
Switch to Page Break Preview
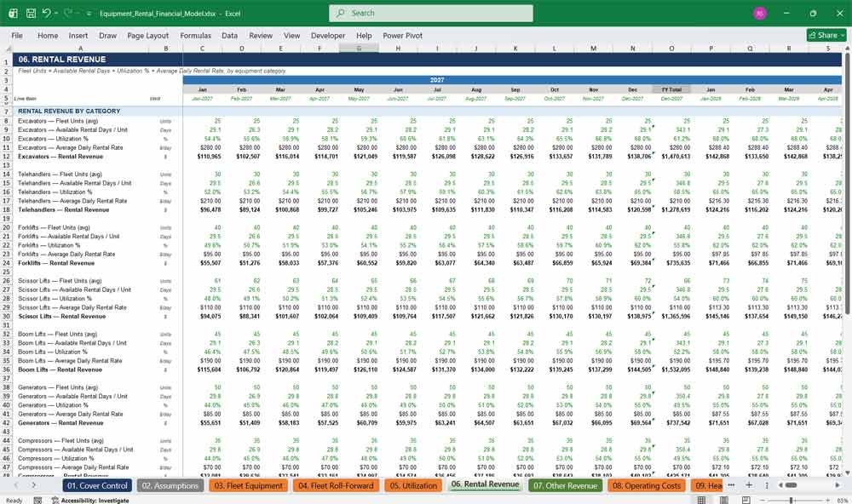[x=746, y=501]
